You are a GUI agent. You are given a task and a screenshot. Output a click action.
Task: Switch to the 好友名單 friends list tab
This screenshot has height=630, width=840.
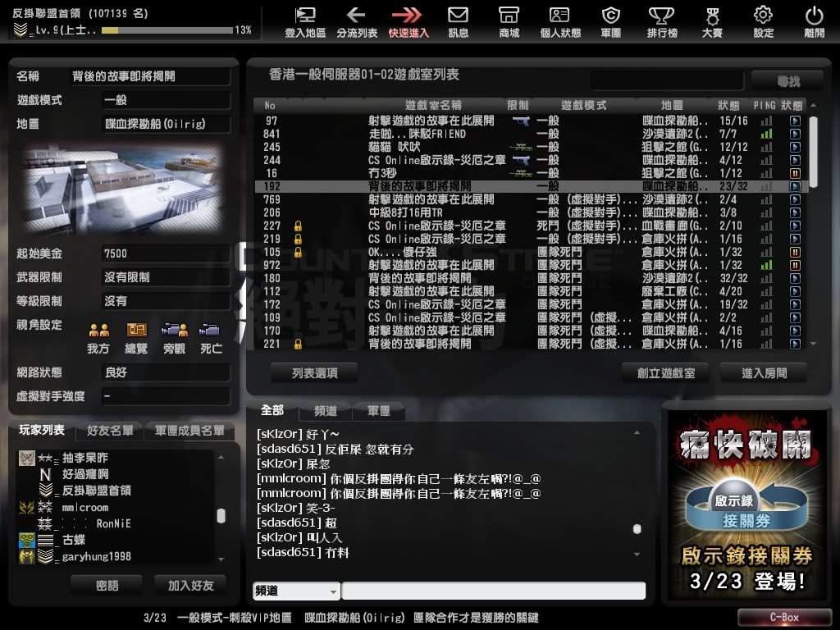tap(110, 431)
